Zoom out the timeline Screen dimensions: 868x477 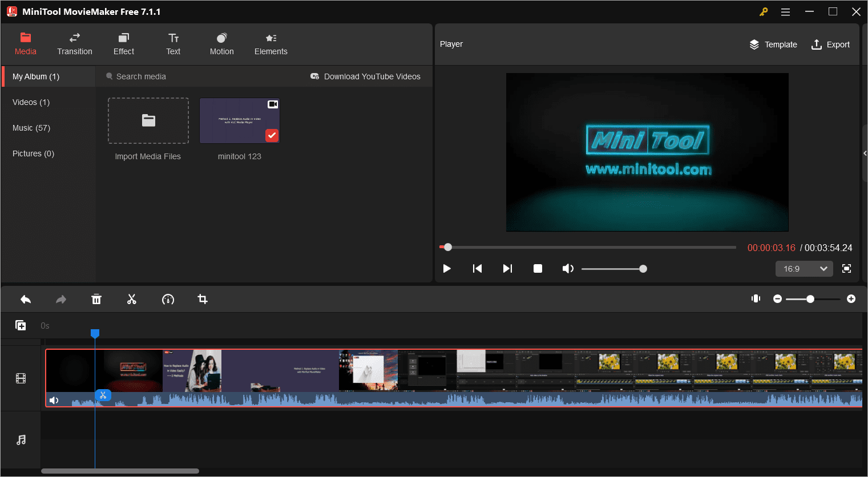[x=777, y=299]
